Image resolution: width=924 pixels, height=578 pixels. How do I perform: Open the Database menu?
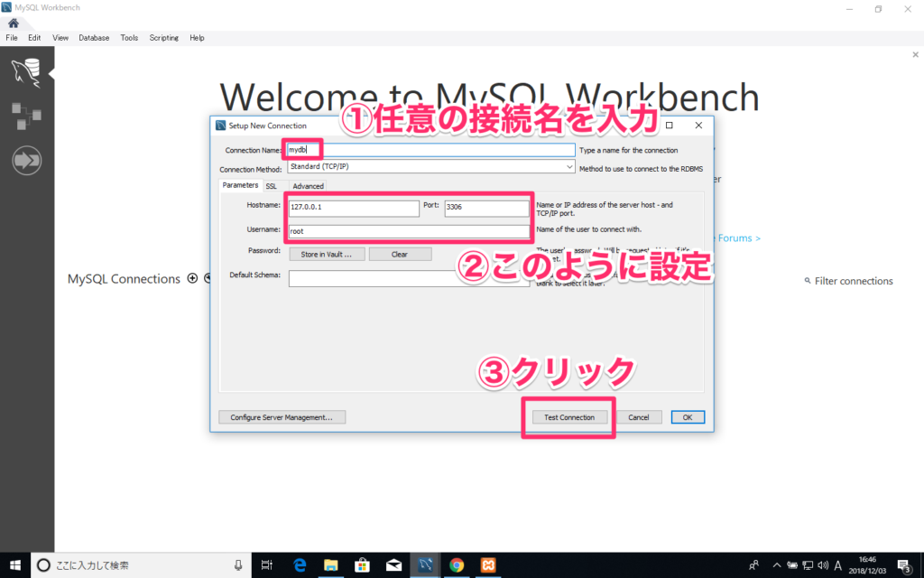click(x=94, y=37)
